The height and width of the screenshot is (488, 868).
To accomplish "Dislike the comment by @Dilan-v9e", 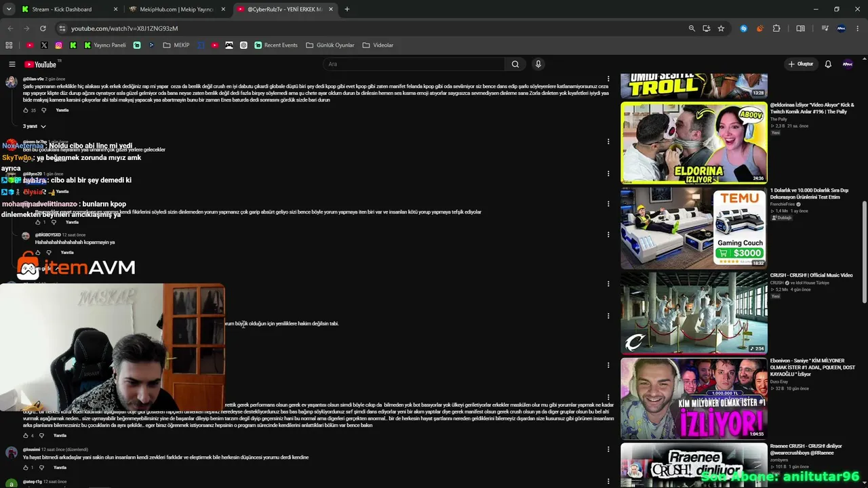I will click(x=43, y=110).
